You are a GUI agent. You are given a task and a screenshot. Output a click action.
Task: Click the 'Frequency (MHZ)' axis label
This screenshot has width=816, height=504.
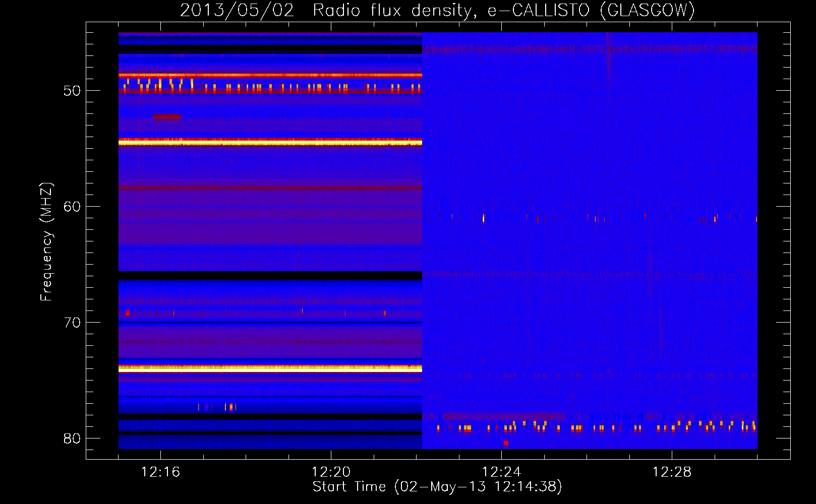coord(46,242)
